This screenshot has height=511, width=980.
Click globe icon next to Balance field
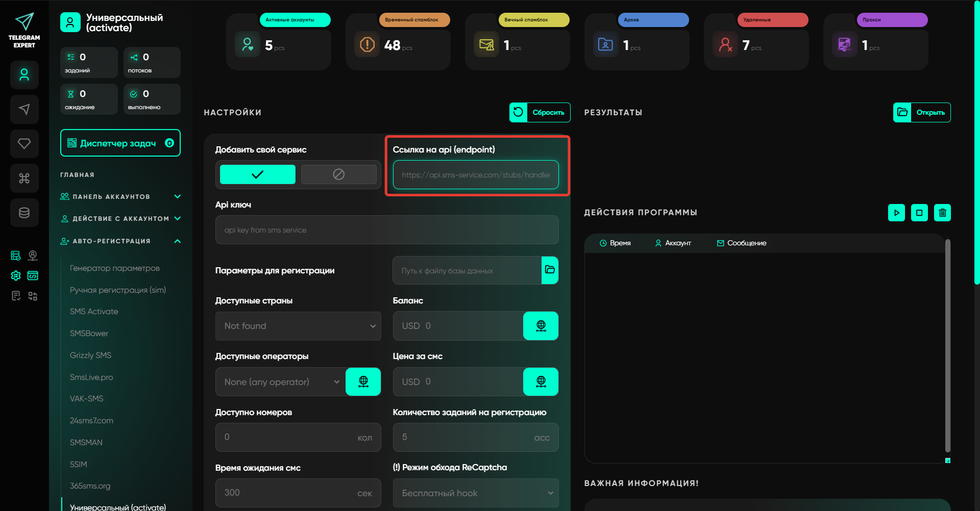pyautogui.click(x=541, y=326)
